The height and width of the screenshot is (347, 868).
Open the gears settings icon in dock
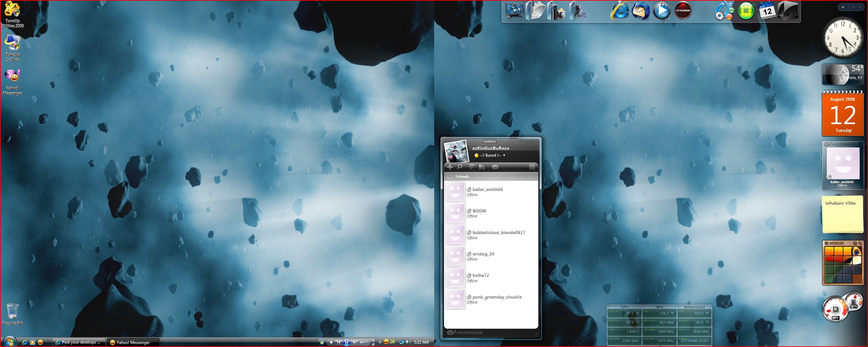point(725,11)
